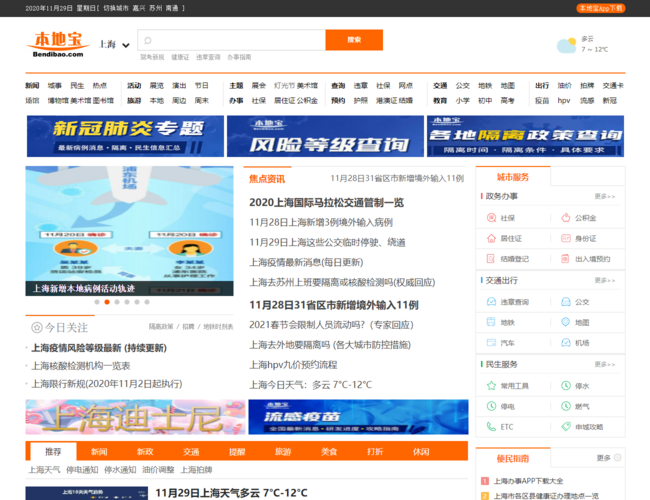
Task: Click the 停电 clock icon
Action: coord(491,406)
